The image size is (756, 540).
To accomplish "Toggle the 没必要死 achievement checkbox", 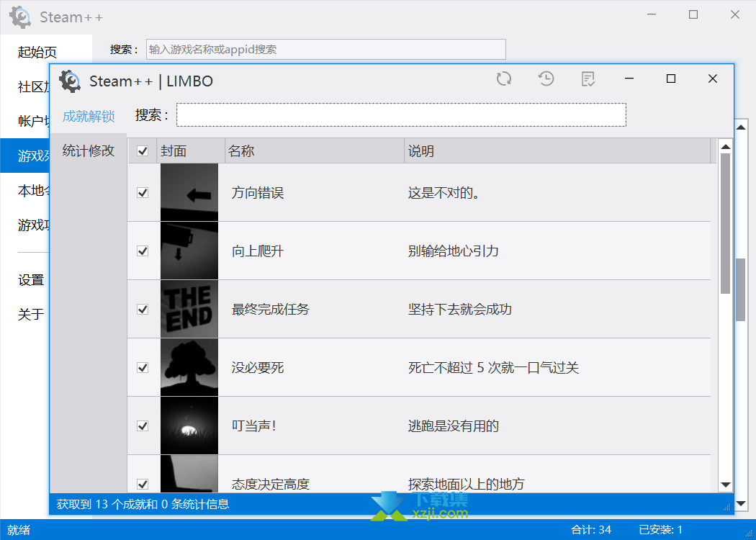I will click(143, 368).
